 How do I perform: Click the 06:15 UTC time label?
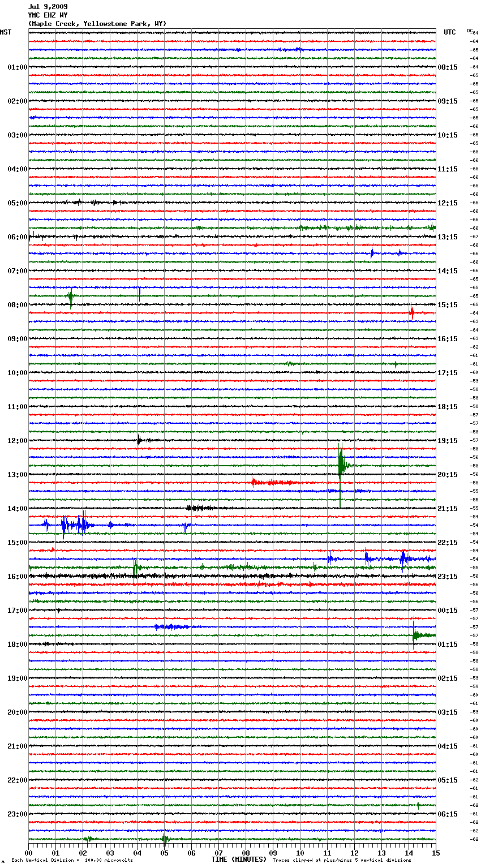click(448, 814)
